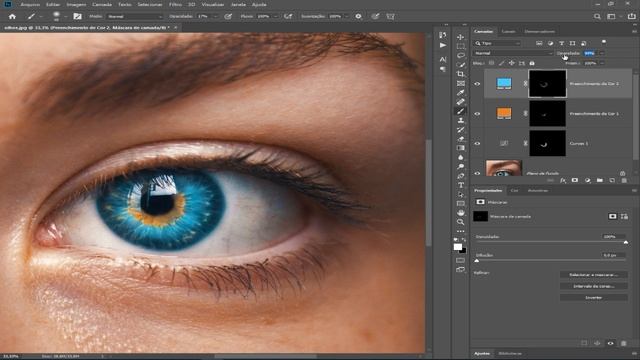Toggle layer filtering switch on or off
This screenshot has height=360, width=640.
pos(604,42)
